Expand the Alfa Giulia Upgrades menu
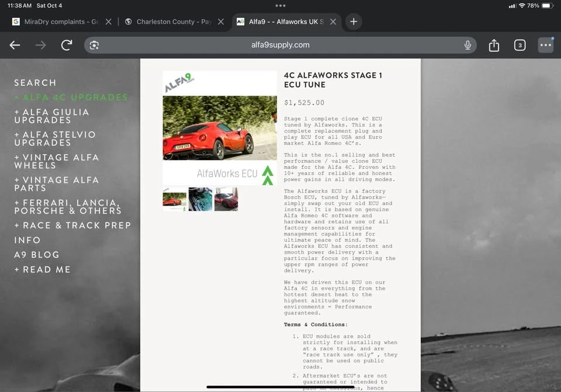This screenshot has height=392, width=561. pos(51,116)
